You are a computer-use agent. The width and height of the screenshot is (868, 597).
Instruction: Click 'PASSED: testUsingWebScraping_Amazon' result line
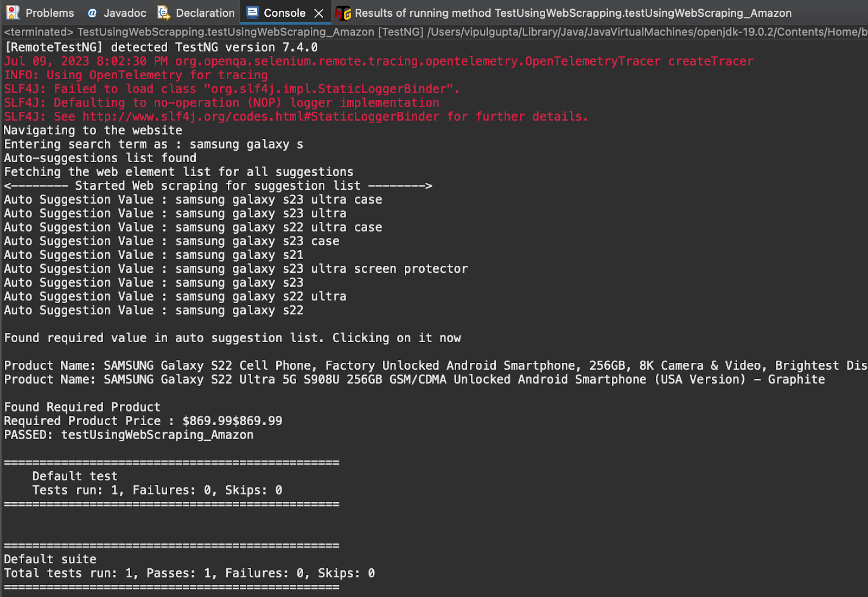(x=129, y=435)
